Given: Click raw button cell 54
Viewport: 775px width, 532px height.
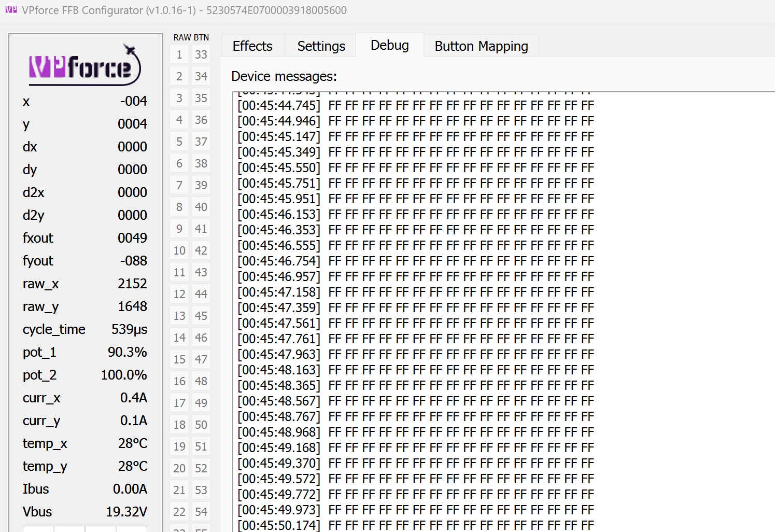Looking at the screenshot, I should coord(201,511).
